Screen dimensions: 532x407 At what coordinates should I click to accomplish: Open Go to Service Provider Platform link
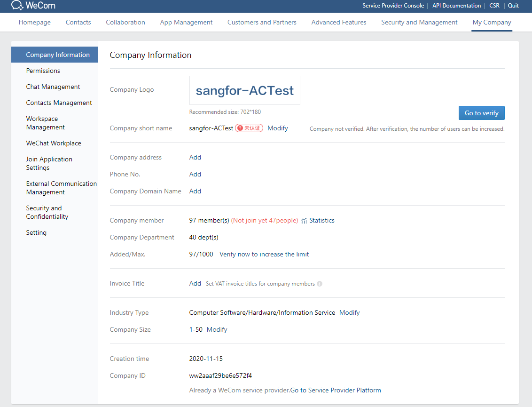pos(336,390)
